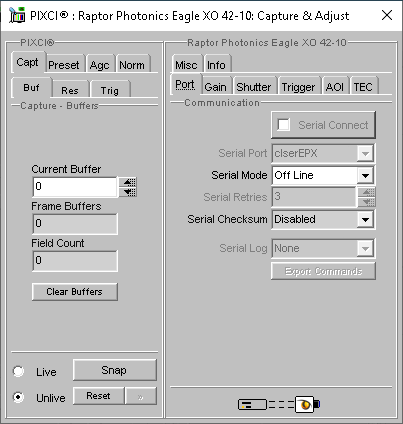This screenshot has height=424, width=403.
Task: Open the Agc tab
Action: (100, 64)
